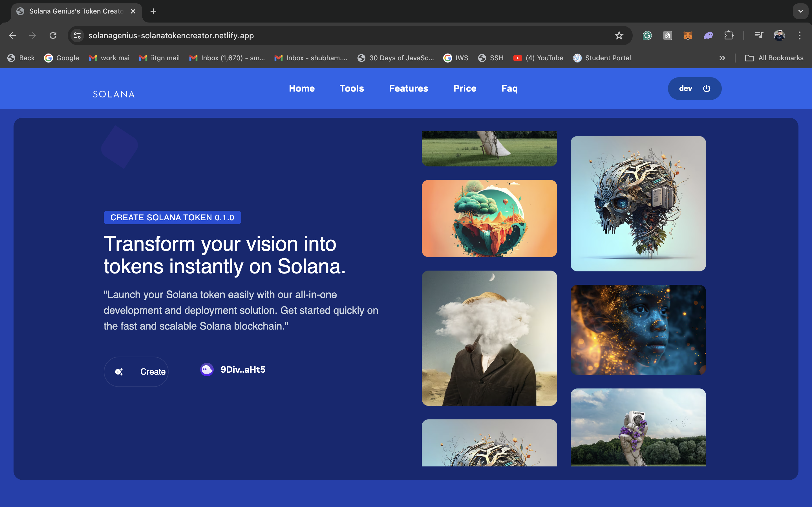Go to the Tools nav item
Viewport: 812px width, 507px height.
click(352, 88)
